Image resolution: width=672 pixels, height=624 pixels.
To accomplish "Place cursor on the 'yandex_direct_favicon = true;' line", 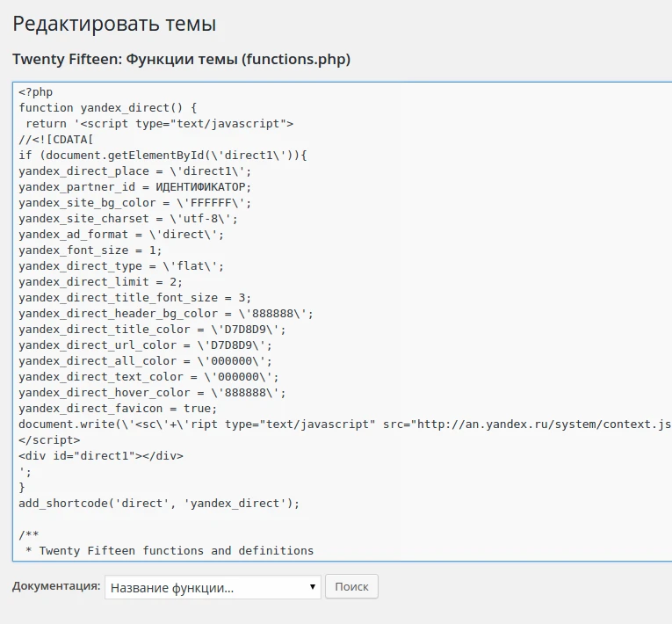I will tap(117, 408).
